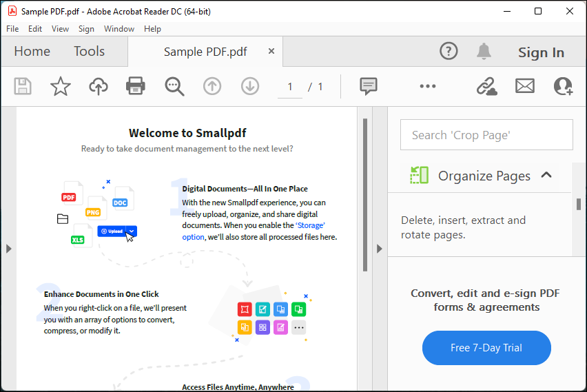Open the Window menu
The height and width of the screenshot is (392, 587).
point(119,29)
